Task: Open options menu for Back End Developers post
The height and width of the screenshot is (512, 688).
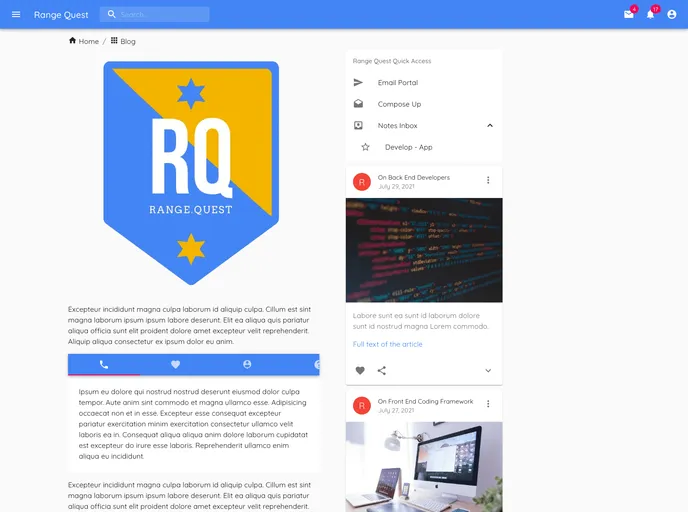Action: click(x=488, y=181)
